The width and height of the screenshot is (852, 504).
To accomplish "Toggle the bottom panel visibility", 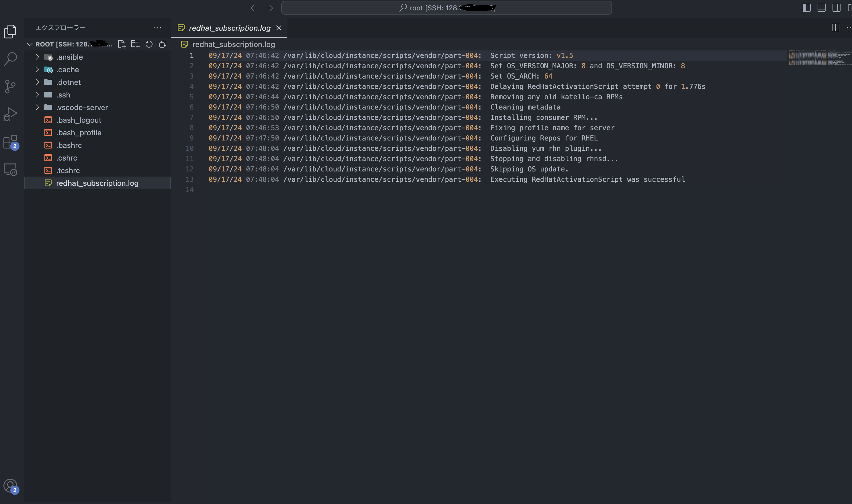I will pos(821,8).
